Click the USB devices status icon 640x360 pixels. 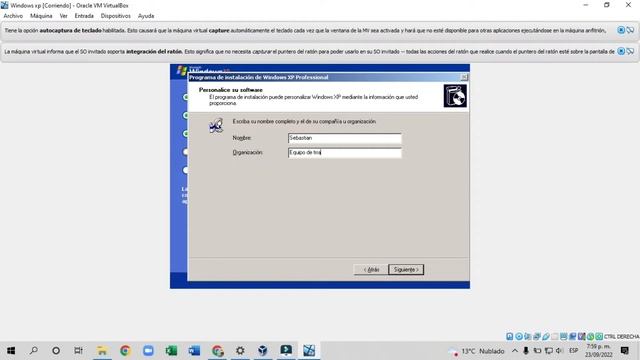[x=546, y=336]
